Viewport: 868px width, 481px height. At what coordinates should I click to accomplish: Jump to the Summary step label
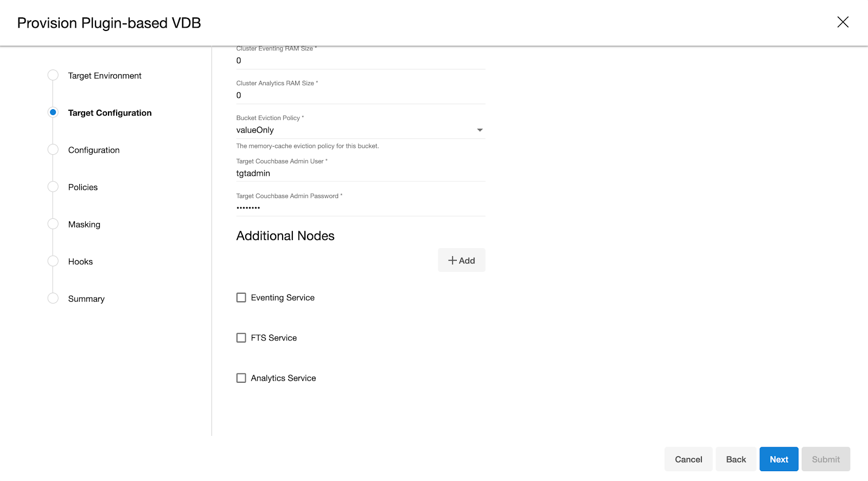coord(86,299)
